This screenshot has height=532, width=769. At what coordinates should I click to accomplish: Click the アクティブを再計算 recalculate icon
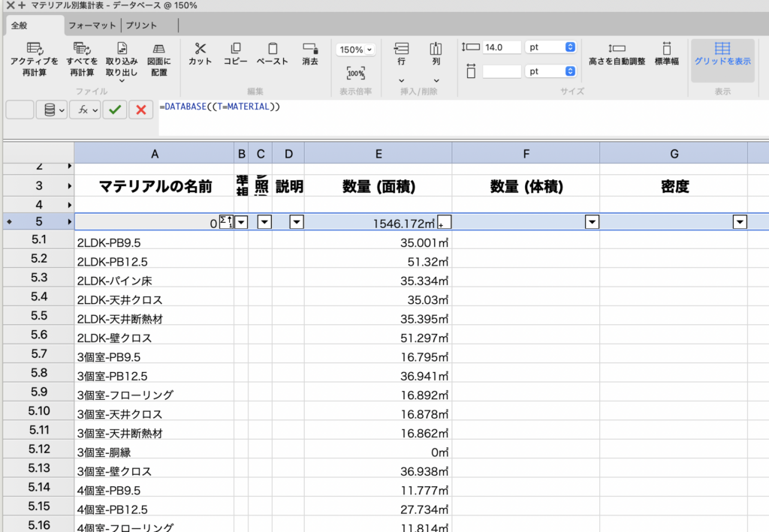click(x=34, y=49)
